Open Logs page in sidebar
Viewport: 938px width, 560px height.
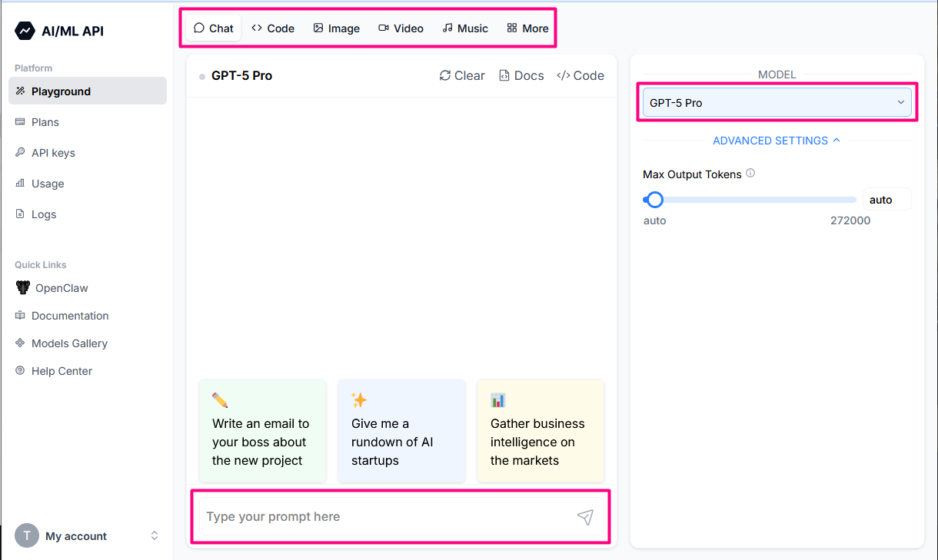[88, 214]
